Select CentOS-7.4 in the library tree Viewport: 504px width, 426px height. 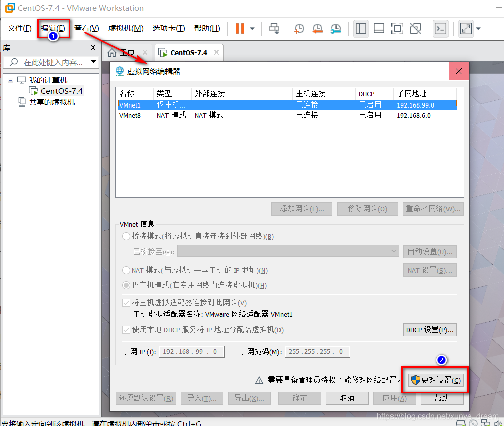coord(62,91)
